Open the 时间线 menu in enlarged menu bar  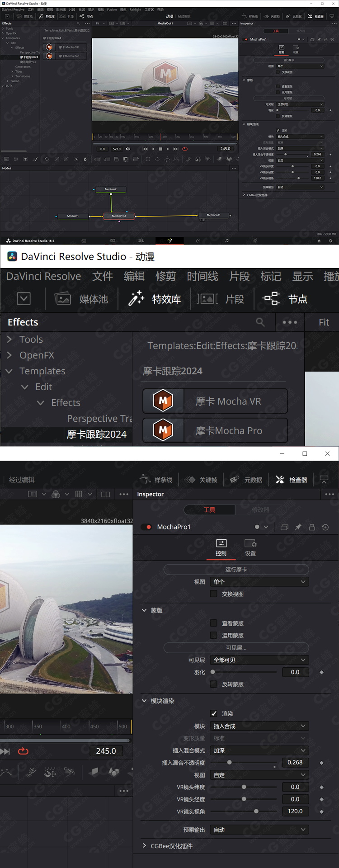pyautogui.click(x=202, y=276)
